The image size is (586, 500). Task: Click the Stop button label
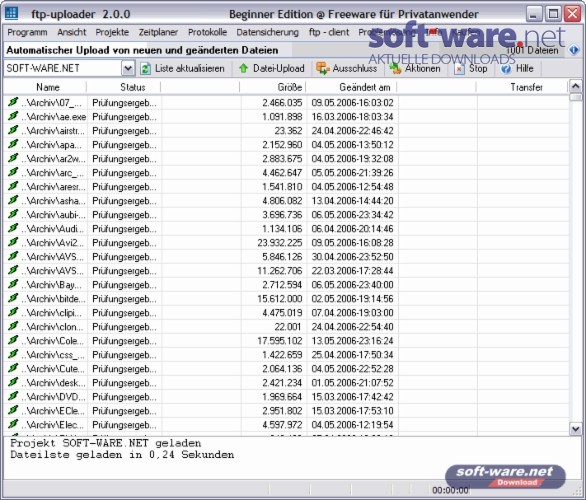point(478,68)
